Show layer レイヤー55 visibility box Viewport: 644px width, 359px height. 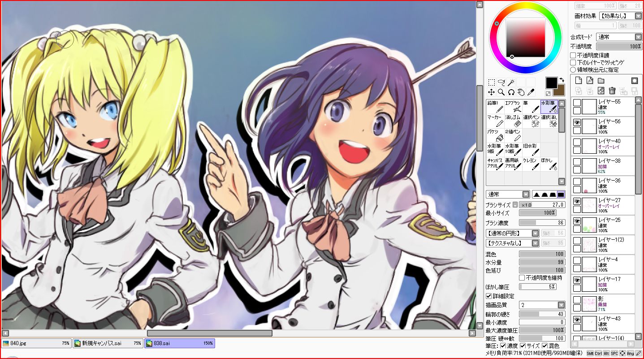tap(577, 102)
